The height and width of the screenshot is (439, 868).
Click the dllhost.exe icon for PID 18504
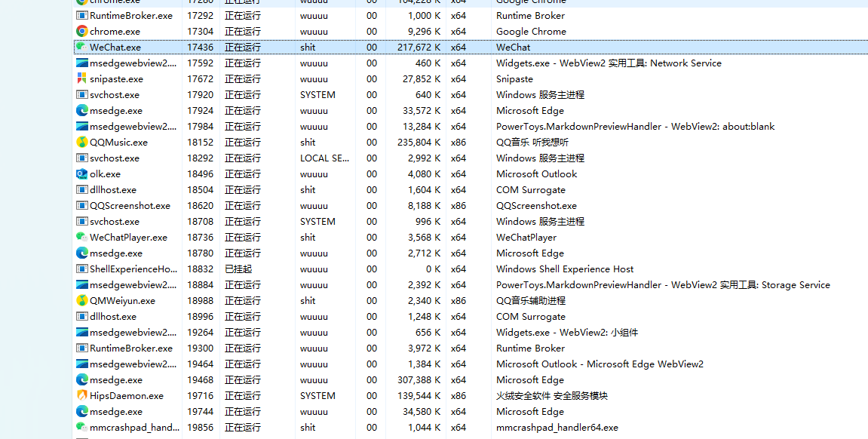[x=82, y=190]
